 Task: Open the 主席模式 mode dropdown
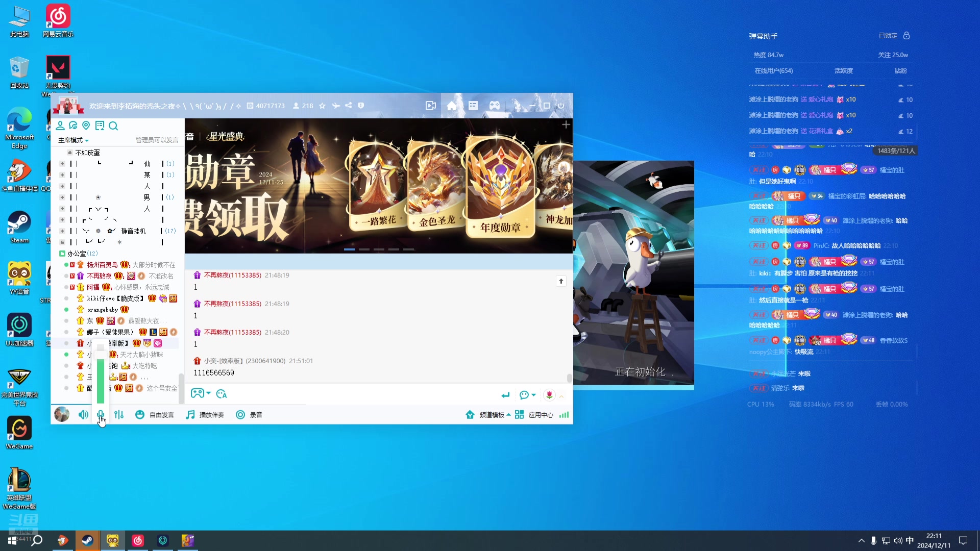(x=73, y=140)
